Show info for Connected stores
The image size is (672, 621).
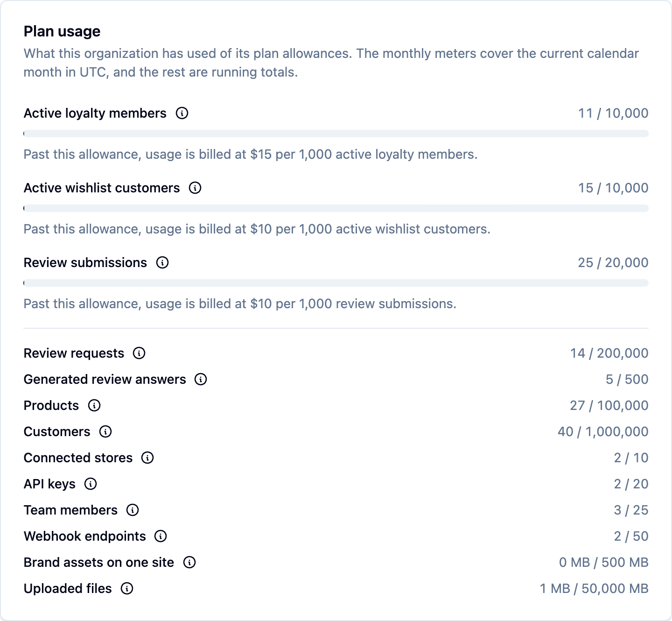click(147, 458)
